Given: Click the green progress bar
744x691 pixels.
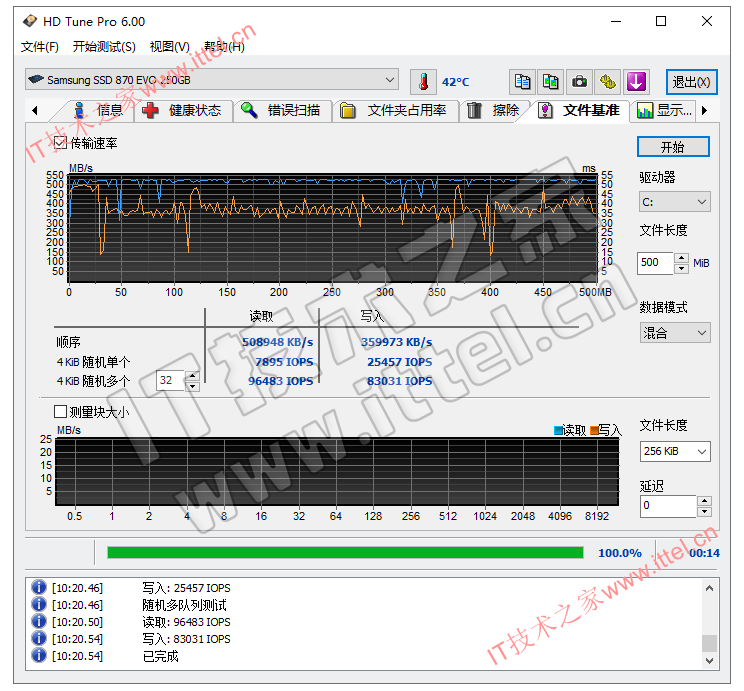Looking at the screenshot, I should coord(344,552).
